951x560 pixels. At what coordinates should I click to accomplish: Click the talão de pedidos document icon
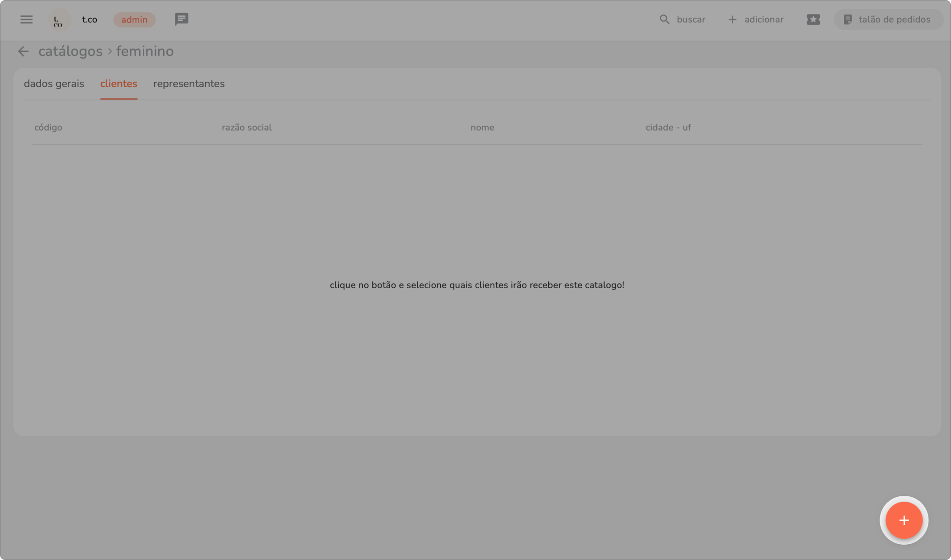[x=847, y=19]
